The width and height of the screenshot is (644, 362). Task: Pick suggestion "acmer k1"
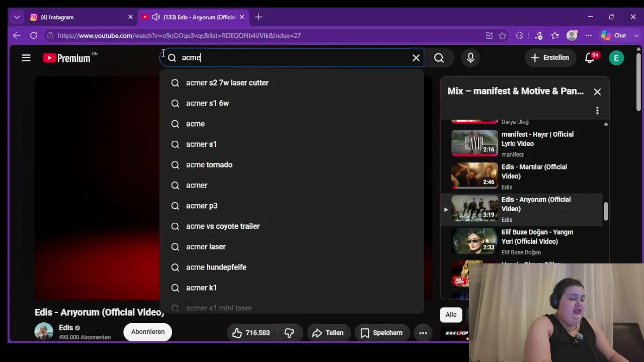coord(292,288)
